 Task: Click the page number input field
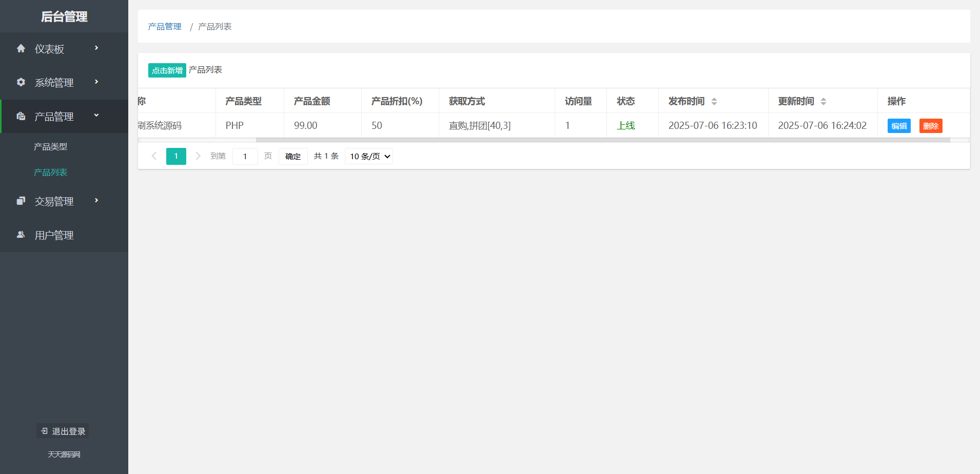[x=245, y=156]
